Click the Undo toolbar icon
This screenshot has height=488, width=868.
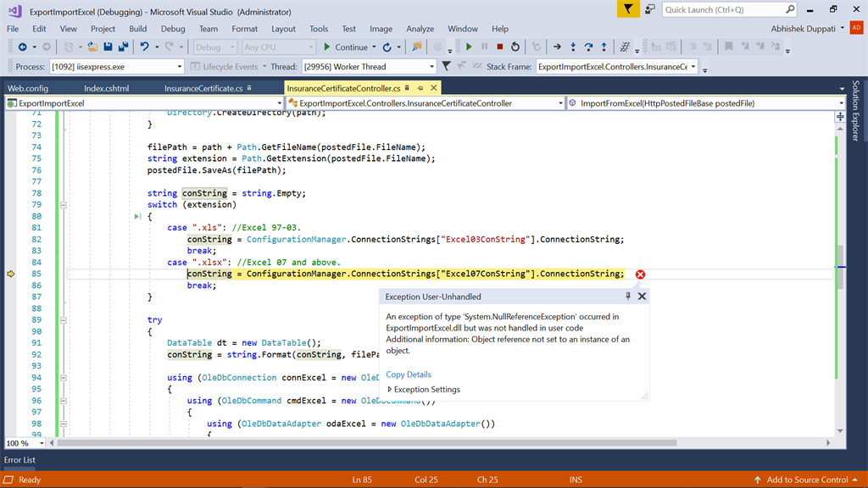coord(145,47)
